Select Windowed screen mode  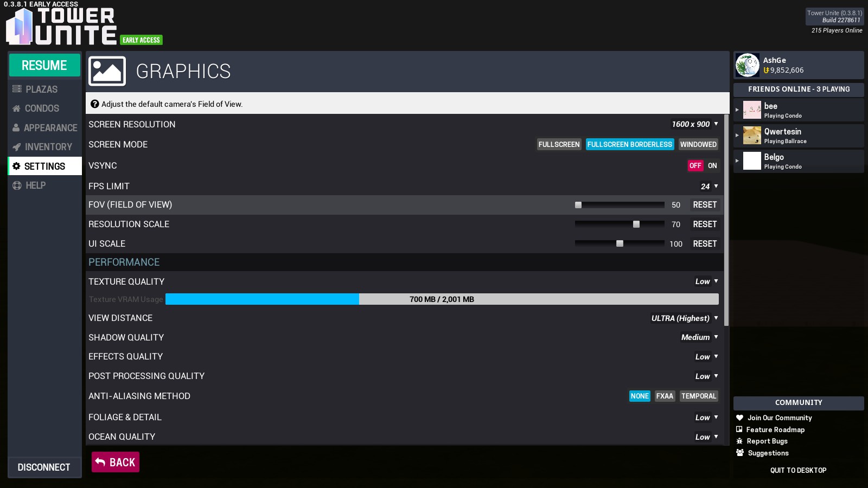(698, 144)
